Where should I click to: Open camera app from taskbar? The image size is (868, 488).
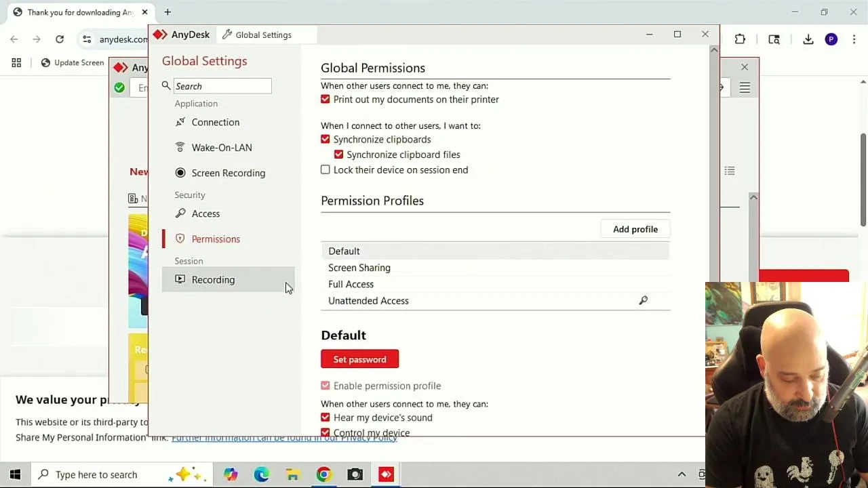(x=355, y=474)
